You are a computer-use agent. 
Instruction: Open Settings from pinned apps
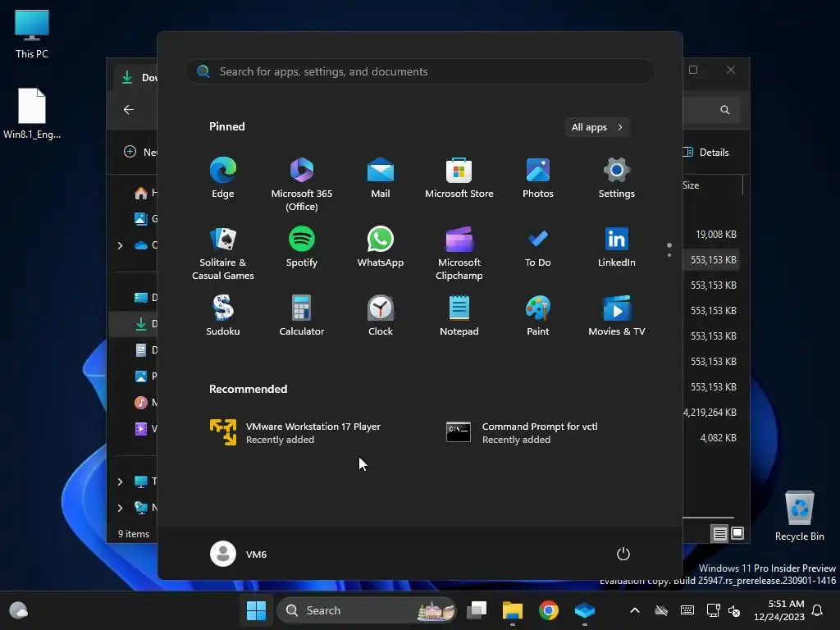point(617,178)
